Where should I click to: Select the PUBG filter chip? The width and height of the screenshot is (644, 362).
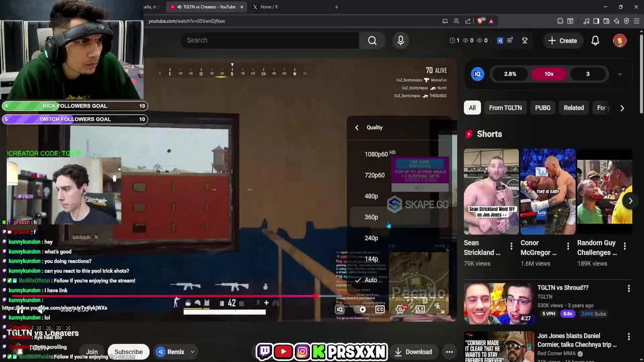pyautogui.click(x=542, y=108)
